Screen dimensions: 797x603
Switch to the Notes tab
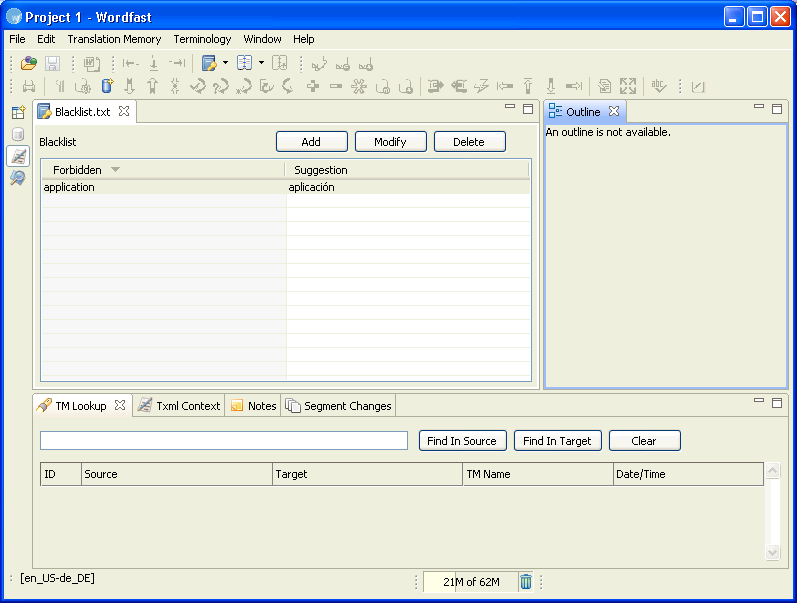(254, 406)
